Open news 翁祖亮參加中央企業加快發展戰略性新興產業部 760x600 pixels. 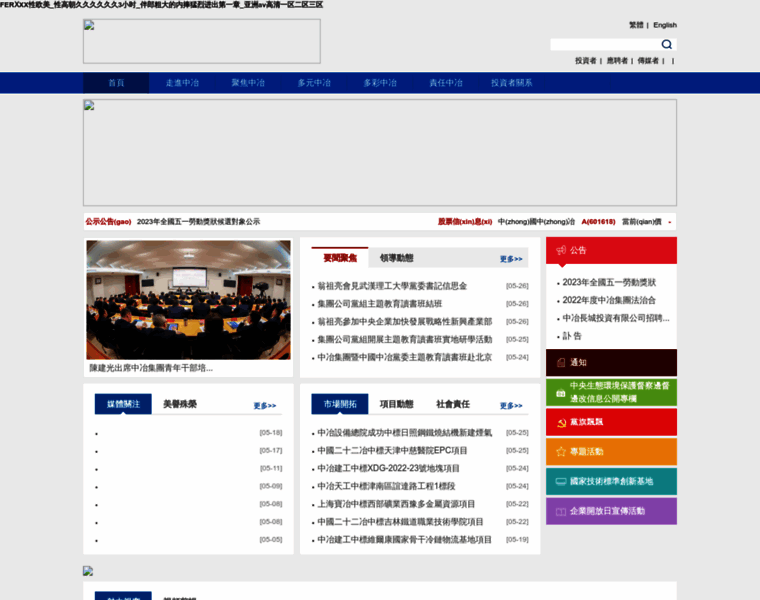click(x=405, y=322)
